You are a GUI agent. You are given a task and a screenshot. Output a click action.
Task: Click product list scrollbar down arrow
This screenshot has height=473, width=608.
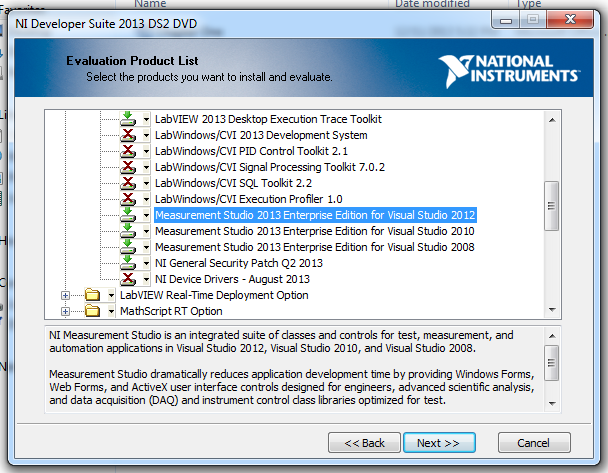[552, 309]
